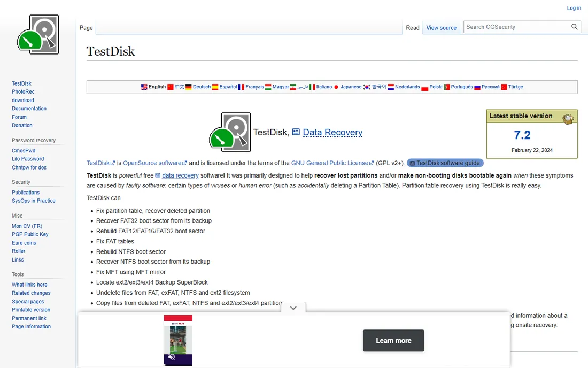Image resolution: width=588 pixels, height=368 pixels.
Task: Open What links here tool
Action: click(x=29, y=285)
